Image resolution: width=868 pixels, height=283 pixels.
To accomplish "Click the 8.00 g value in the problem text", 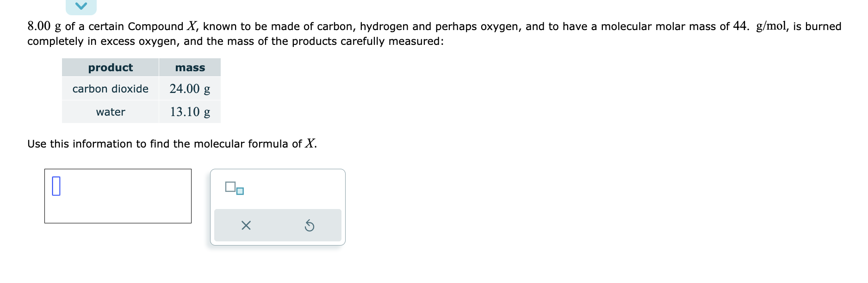I will click(x=44, y=26).
